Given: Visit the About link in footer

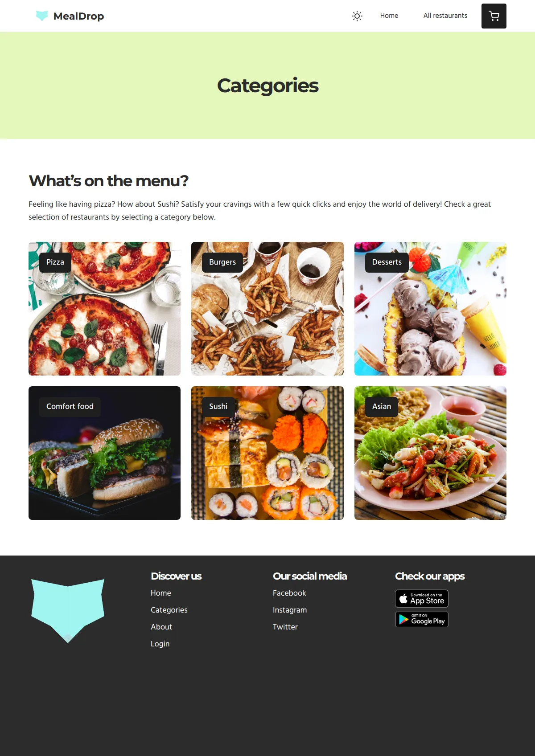Looking at the screenshot, I should pyautogui.click(x=161, y=627).
